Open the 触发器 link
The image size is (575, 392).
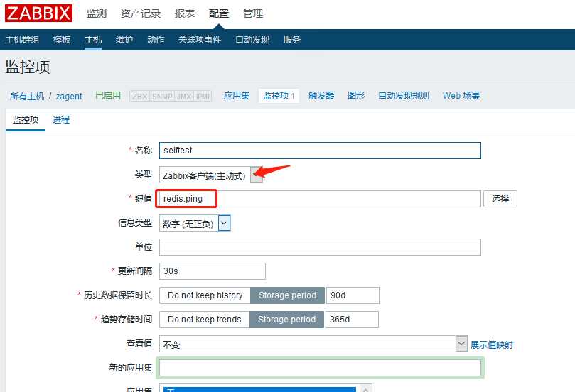[321, 96]
